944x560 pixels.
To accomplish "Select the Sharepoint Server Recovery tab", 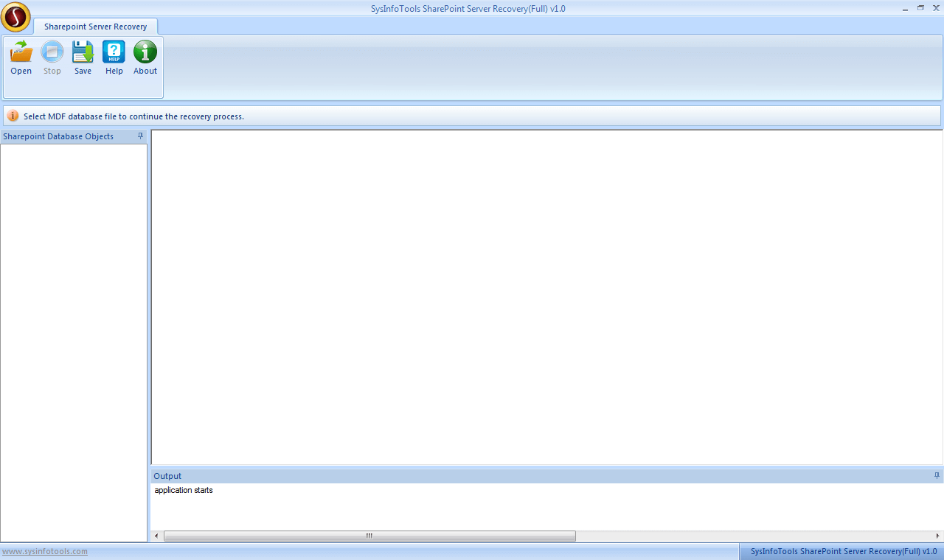I will click(96, 27).
